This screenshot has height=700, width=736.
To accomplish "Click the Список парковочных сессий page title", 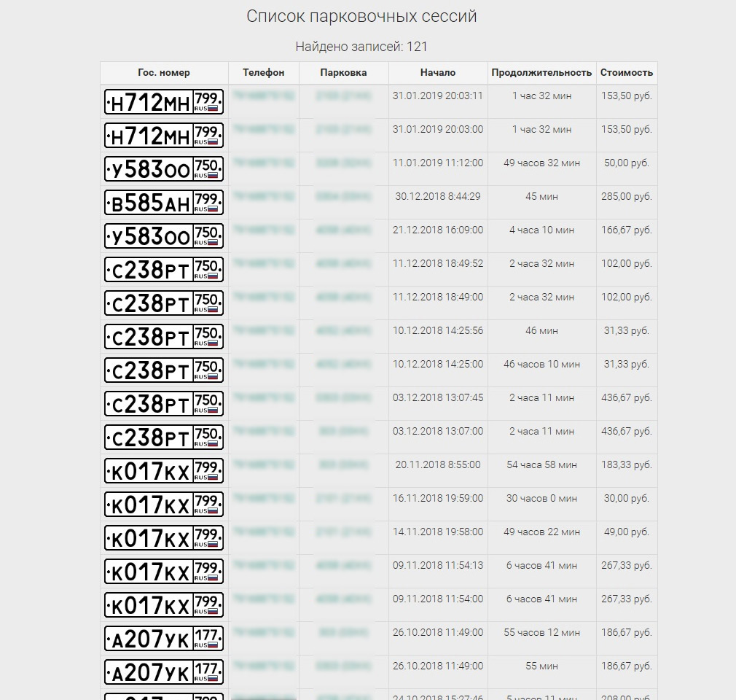I will coord(361,17).
